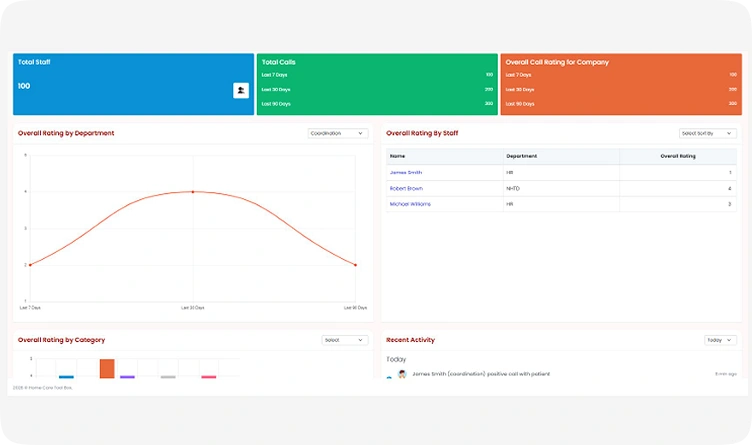Click the Last 7 Days line chart point
The width and height of the screenshot is (752, 445).
tap(30, 265)
